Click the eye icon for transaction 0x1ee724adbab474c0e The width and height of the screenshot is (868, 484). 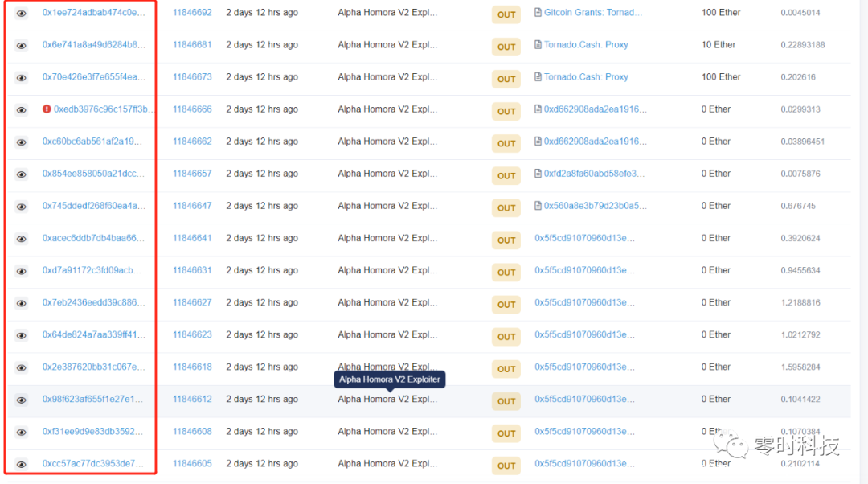(21, 14)
